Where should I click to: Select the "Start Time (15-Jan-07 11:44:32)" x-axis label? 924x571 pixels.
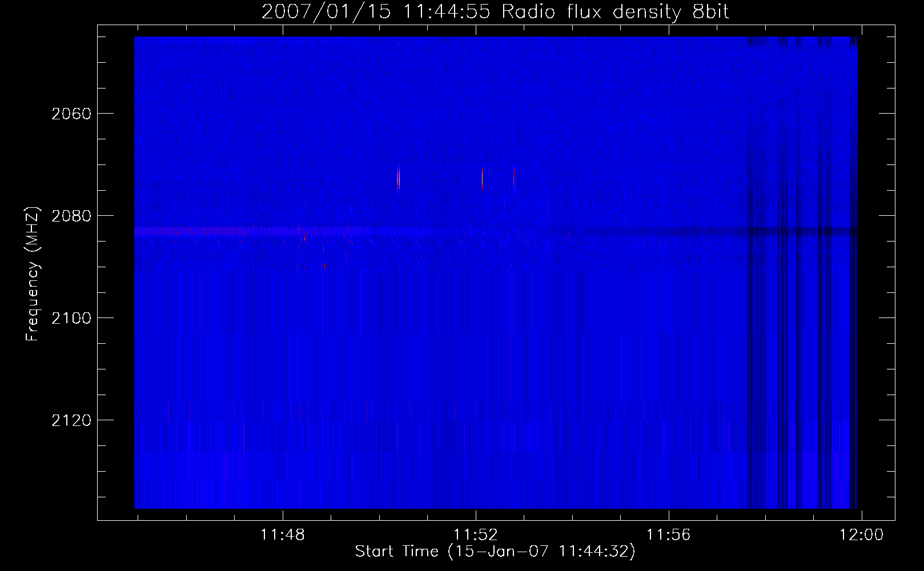pyautogui.click(x=495, y=552)
